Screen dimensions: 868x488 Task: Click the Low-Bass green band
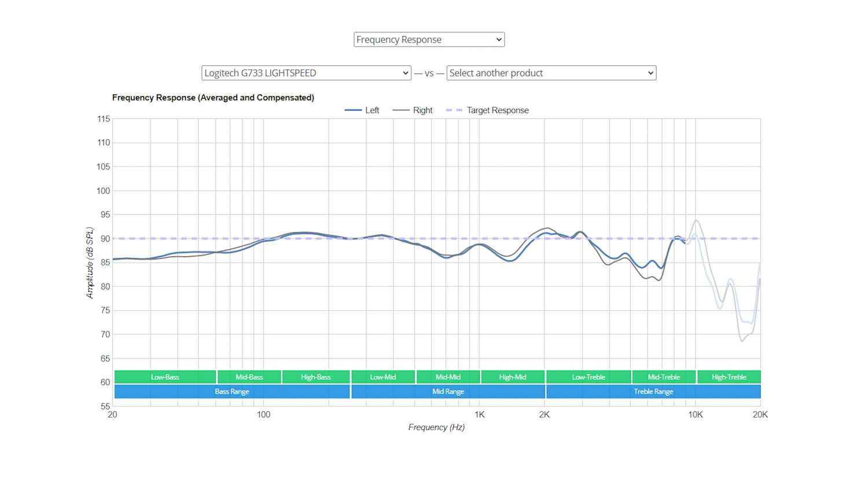point(165,377)
